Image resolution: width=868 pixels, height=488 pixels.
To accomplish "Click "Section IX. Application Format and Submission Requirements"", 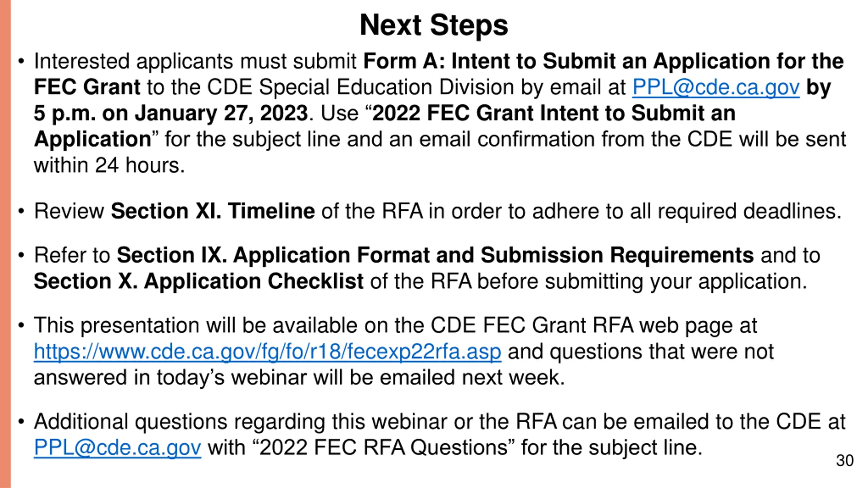I will point(435,255).
